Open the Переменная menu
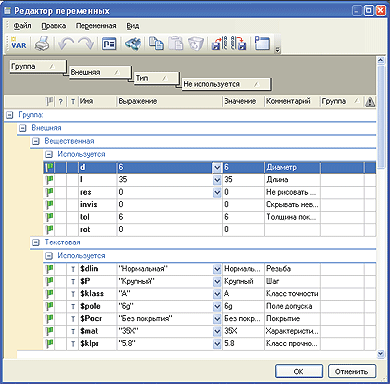The height and width of the screenshot is (384, 390). coord(96,26)
